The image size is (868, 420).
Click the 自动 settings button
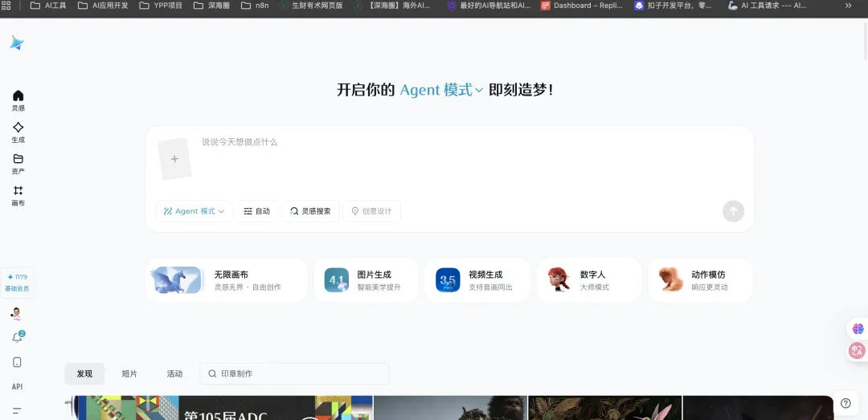(x=257, y=211)
